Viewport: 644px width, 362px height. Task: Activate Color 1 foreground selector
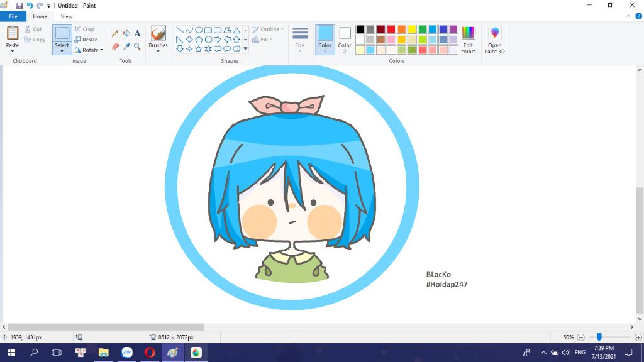325,40
